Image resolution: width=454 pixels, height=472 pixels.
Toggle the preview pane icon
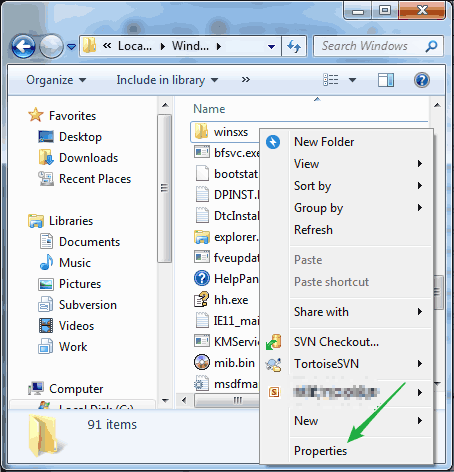coord(386,80)
